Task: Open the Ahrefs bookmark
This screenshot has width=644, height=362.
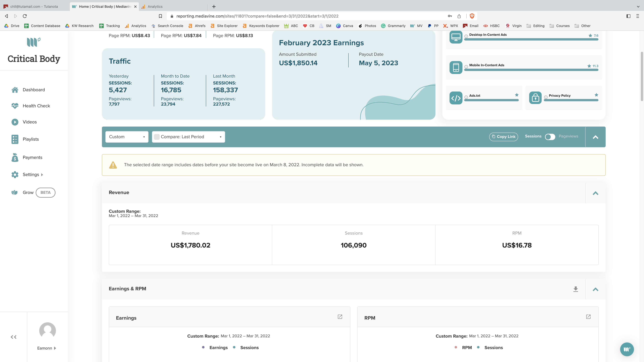Action: (197, 26)
